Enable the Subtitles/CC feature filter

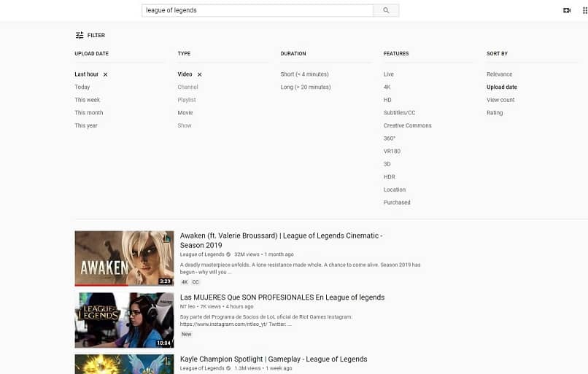(399, 112)
